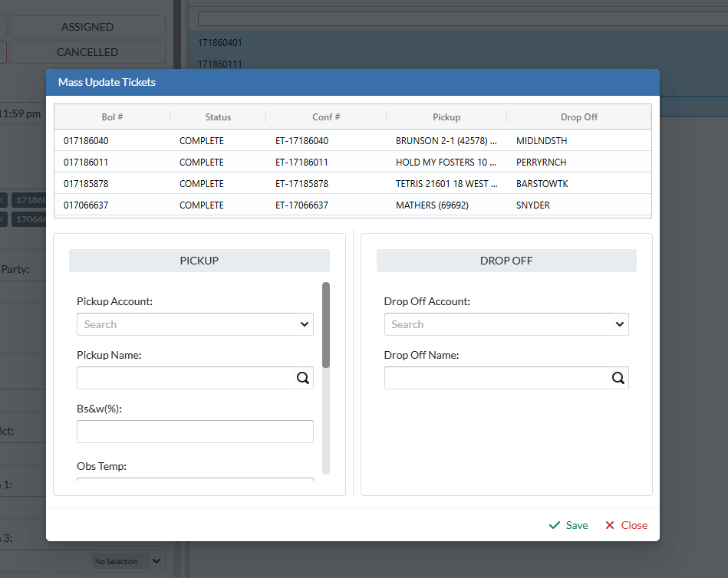Click conf number ET-17066637
Screen dimensions: 728x578
pos(301,205)
